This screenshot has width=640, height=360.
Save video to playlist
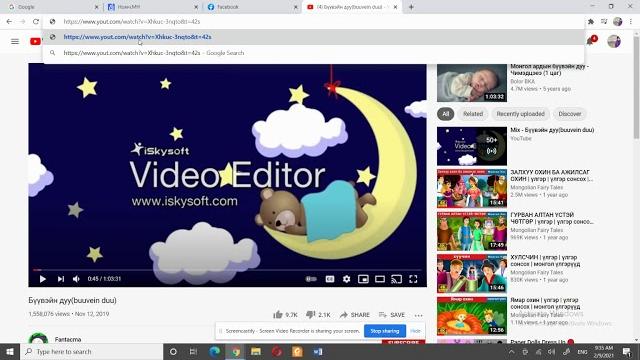[392, 315]
